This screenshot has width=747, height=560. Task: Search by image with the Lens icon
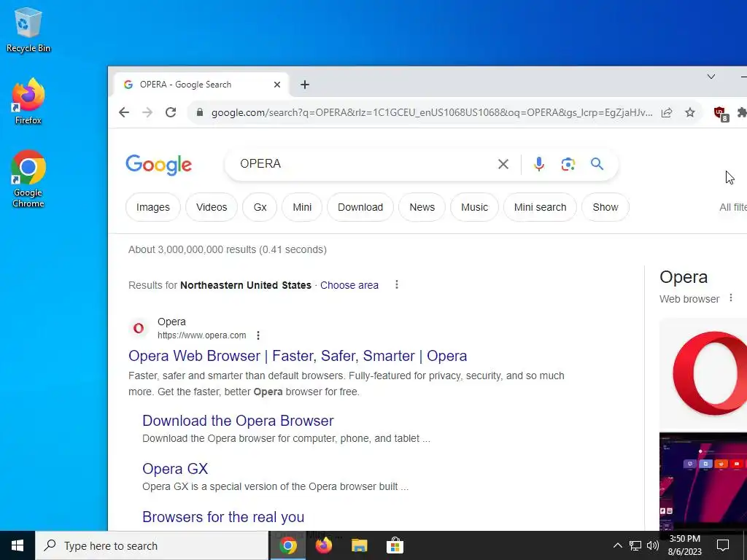(x=568, y=164)
